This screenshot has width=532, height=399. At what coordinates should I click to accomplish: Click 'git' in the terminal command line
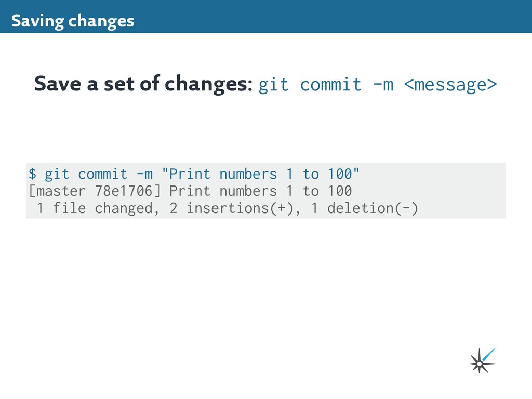[x=57, y=174]
